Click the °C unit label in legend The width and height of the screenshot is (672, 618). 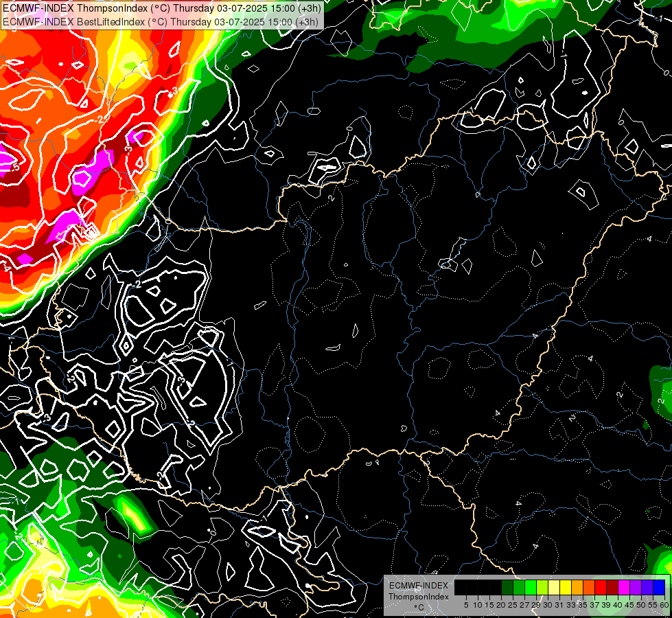419,608
